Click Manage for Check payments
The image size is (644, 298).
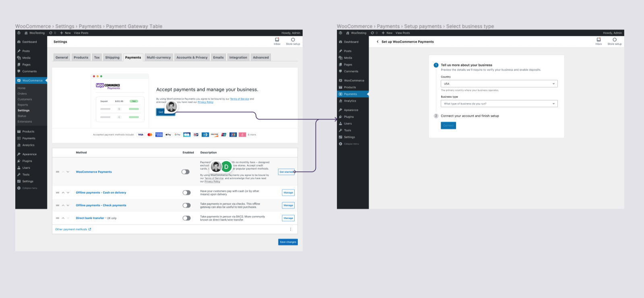(x=288, y=206)
